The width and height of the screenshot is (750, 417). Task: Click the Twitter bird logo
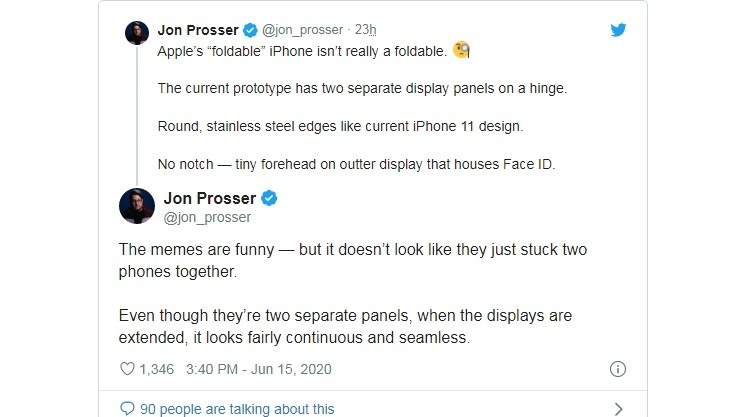(x=618, y=30)
